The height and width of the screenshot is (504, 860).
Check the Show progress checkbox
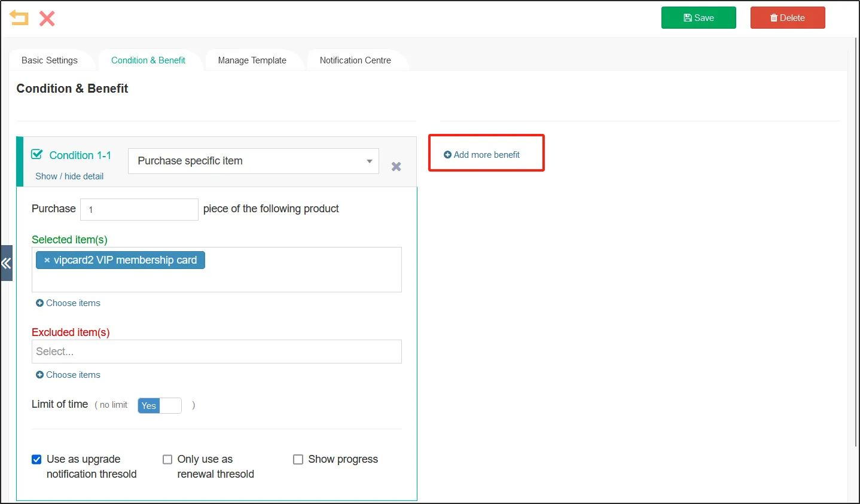coord(298,459)
